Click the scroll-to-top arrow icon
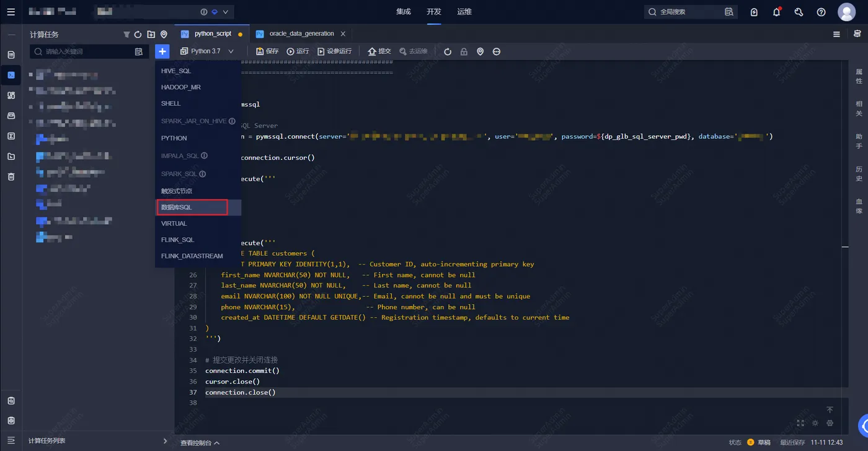 830,410
